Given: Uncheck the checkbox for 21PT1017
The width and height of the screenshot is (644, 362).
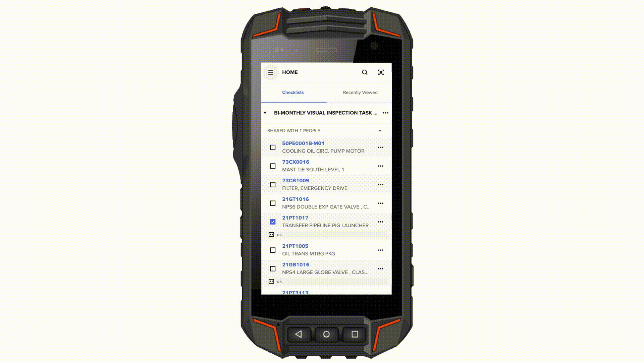Looking at the screenshot, I should tap(273, 222).
